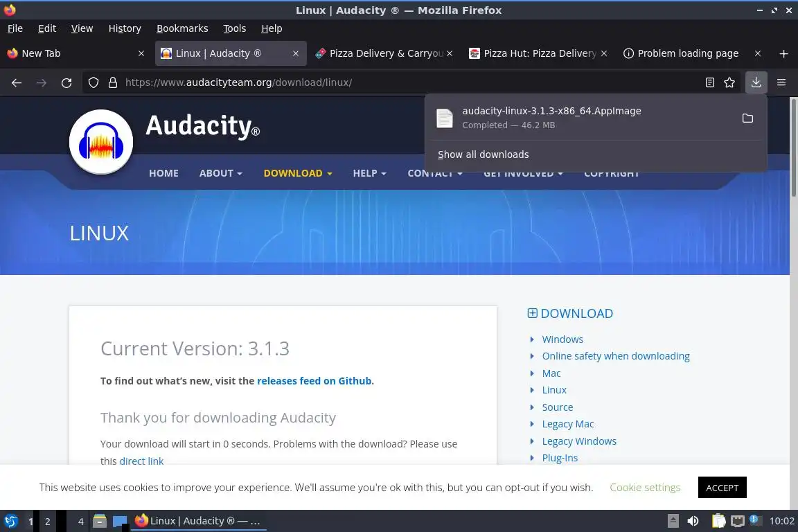Viewport: 798px width, 532px height.
Task: Open containing folder for downloaded AppImage
Action: coord(747,118)
